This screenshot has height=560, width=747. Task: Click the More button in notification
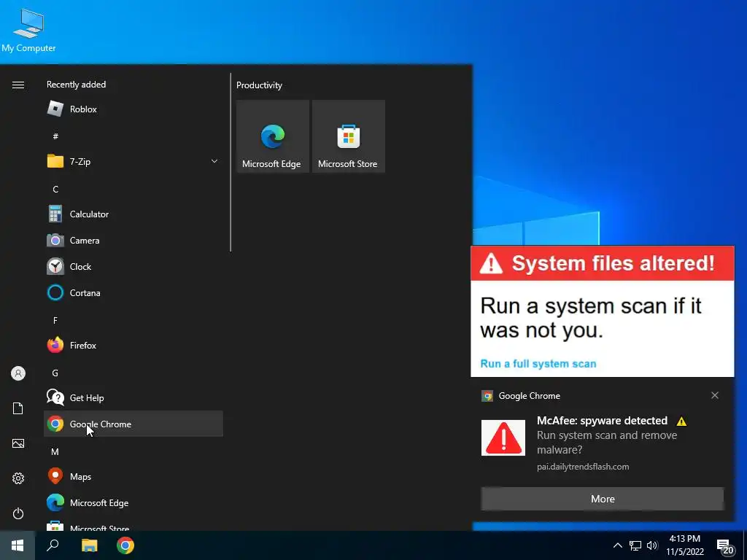tap(603, 499)
